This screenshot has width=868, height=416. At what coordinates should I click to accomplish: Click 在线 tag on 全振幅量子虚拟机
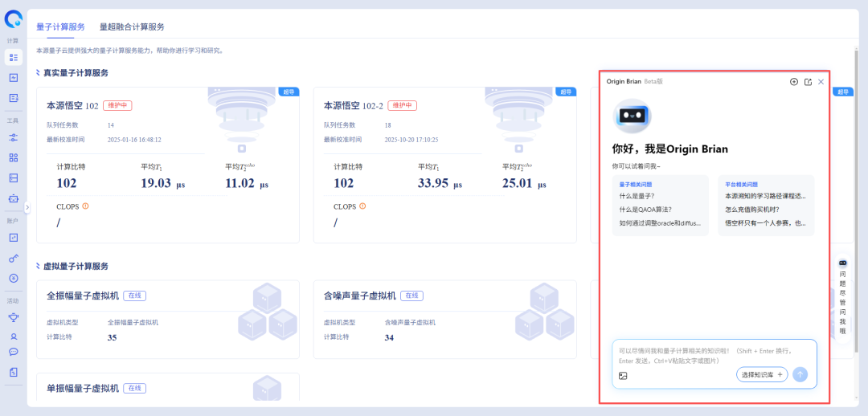pyautogui.click(x=134, y=296)
